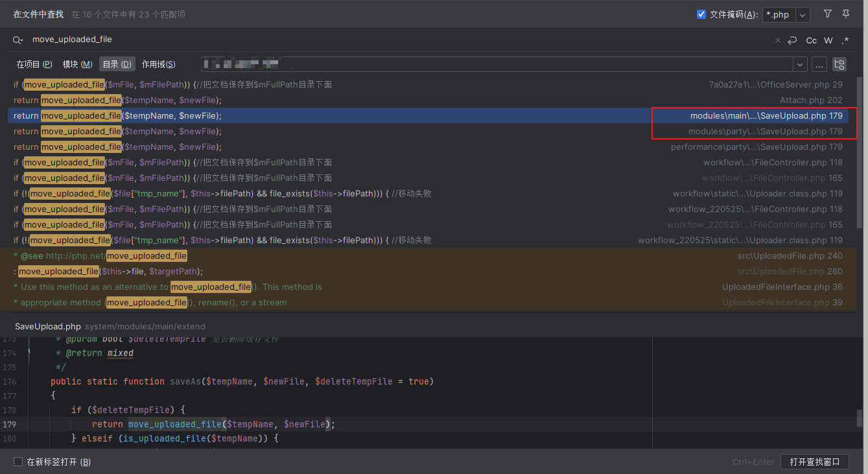Select result src\UploadedFile.php 240

(x=428, y=256)
